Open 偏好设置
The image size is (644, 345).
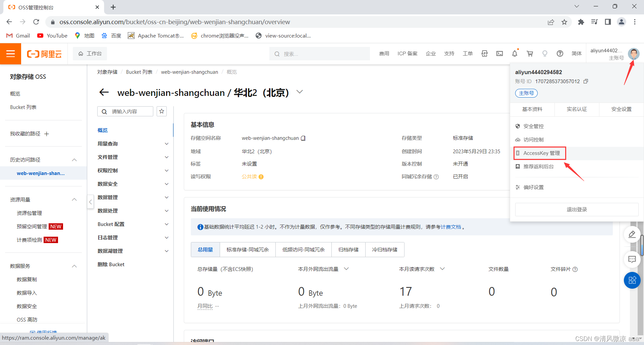tap(534, 187)
